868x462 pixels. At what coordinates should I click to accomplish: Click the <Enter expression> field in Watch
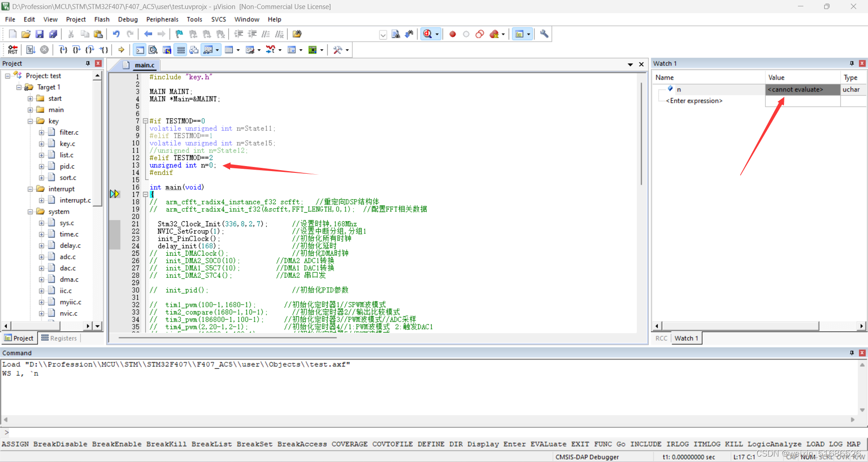(x=694, y=101)
